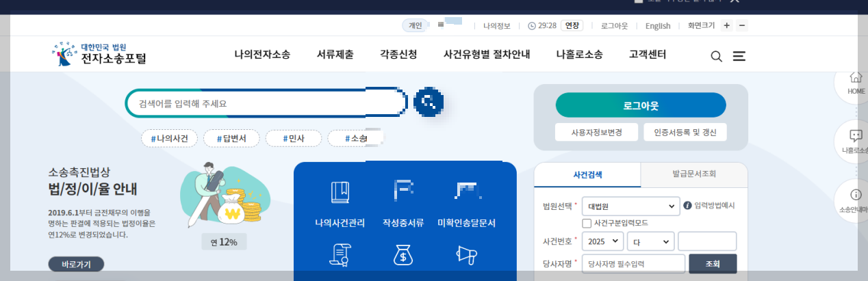The height and width of the screenshot is (281, 868).
Task: Click the 입력방법예시 text
Action: tap(715, 206)
